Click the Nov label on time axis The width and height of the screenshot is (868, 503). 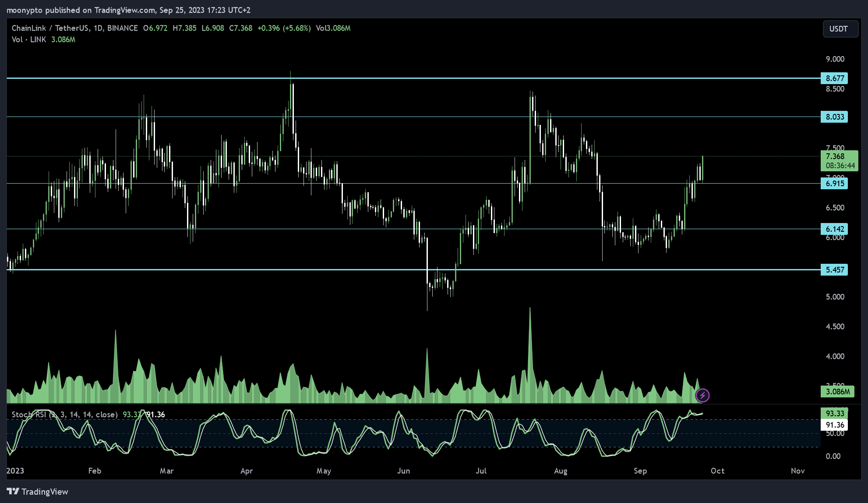(x=797, y=471)
